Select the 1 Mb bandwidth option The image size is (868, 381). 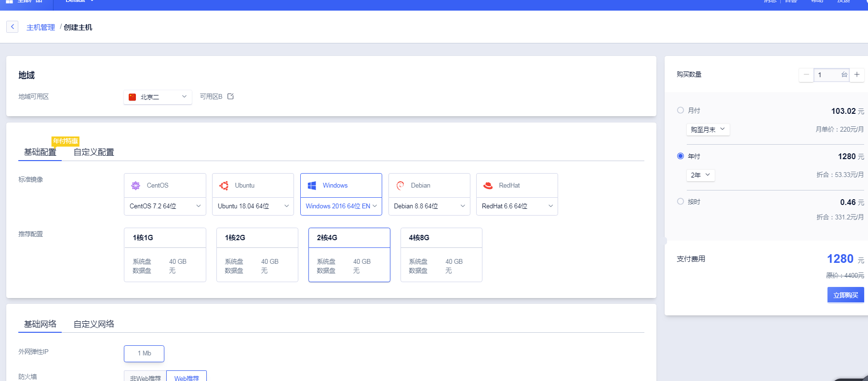[x=144, y=354]
